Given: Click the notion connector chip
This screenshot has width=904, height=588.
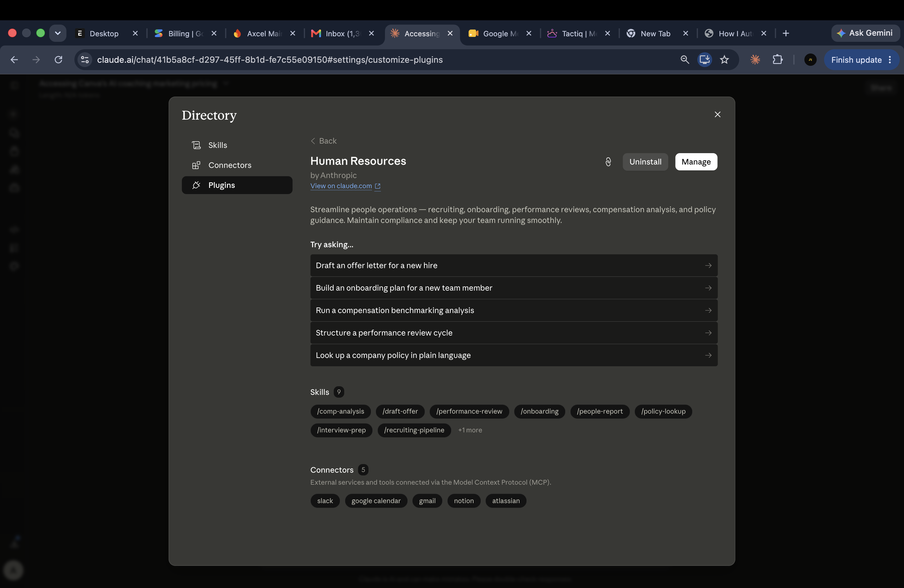Looking at the screenshot, I should pos(464,501).
